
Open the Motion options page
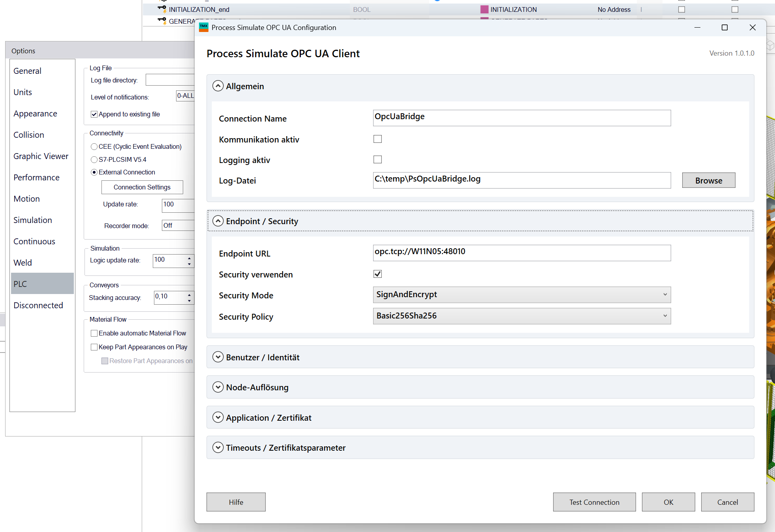[42, 199]
